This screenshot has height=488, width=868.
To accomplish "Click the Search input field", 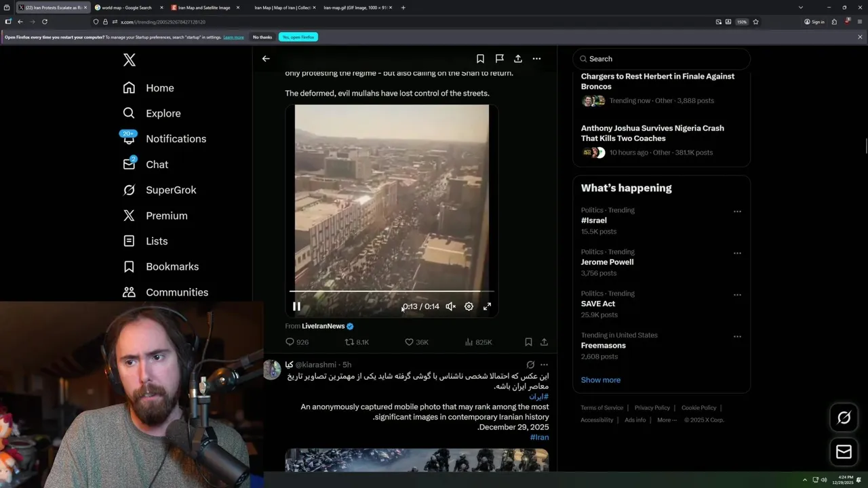I will [662, 59].
